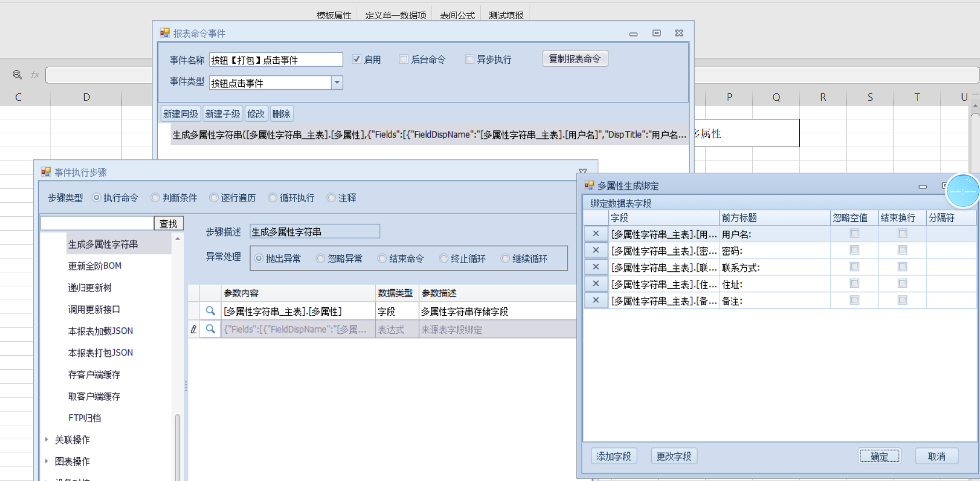Screen dimensions: 980x481
Task: Click the fx function icon
Action: [35, 75]
